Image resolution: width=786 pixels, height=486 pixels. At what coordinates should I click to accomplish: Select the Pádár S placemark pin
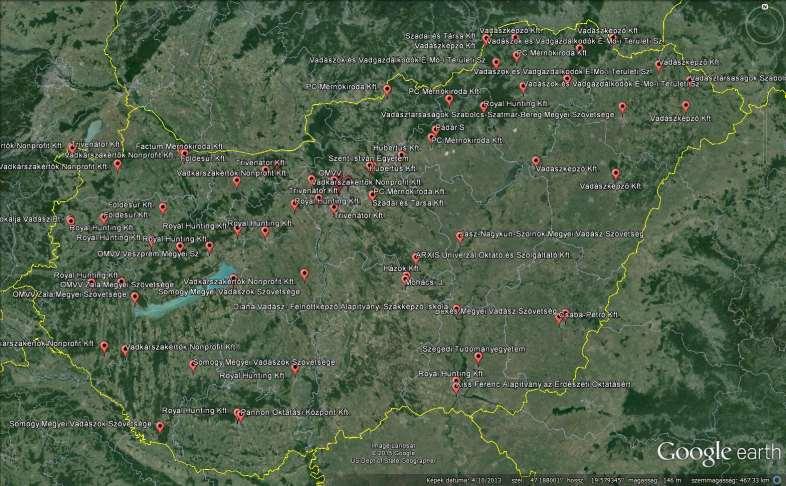point(435,130)
